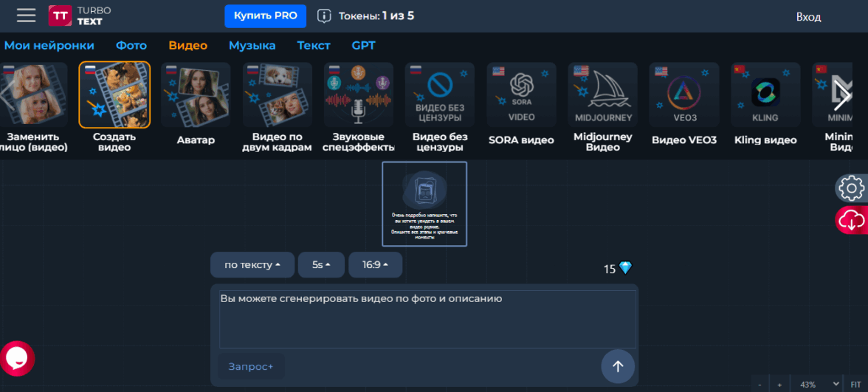Select the Создать видео tool
Image resolution: width=868 pixels, height=392 pixels.
[114, 108]
